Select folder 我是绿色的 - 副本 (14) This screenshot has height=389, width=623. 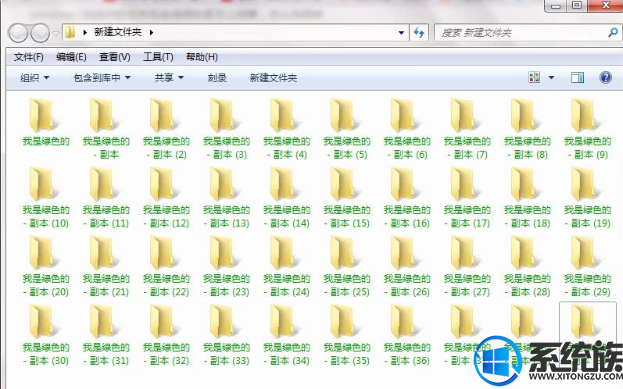(286, 197)
